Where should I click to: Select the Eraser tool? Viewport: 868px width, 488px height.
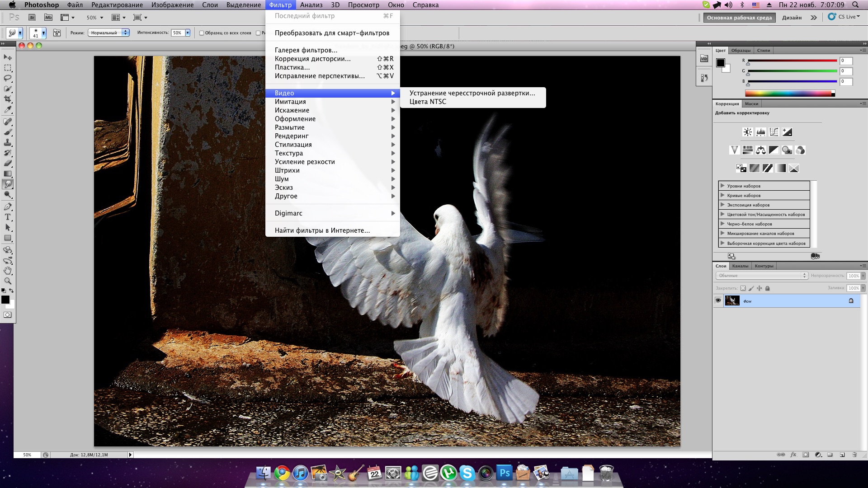[x=8, y=163]
